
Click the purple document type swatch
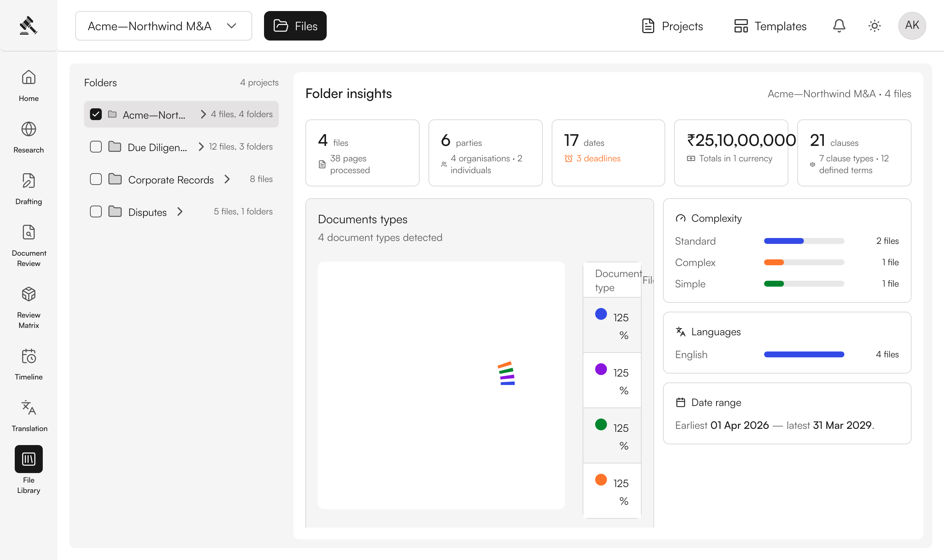(601, 369)
